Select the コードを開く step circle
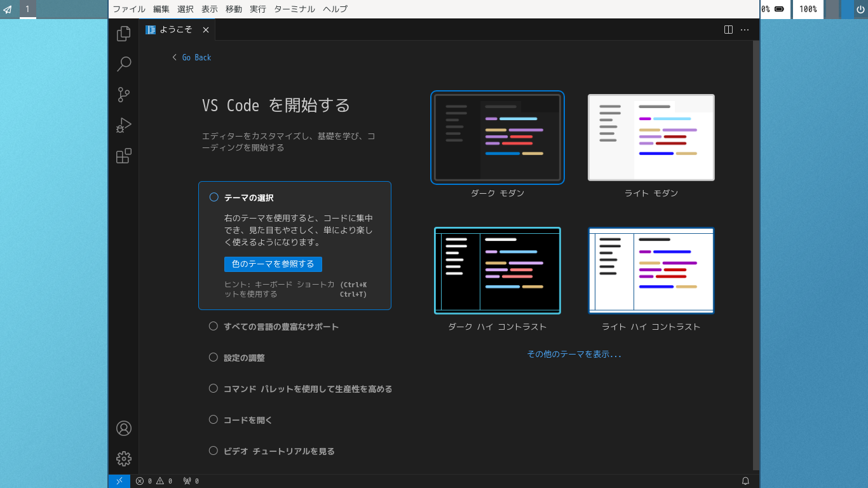868x488 pixels. pyautogui.click(x=214, y=419)
